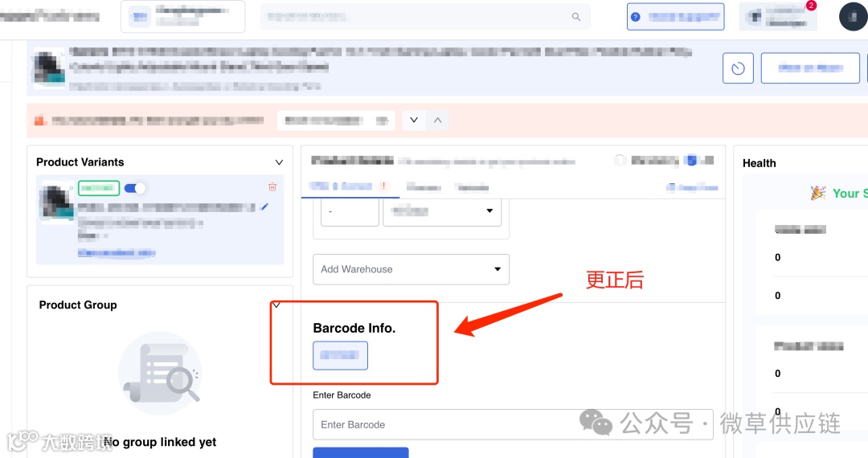The image size is (868, 458).
Task: Click the red exclamation warning icon on tab
Action: 383,186
